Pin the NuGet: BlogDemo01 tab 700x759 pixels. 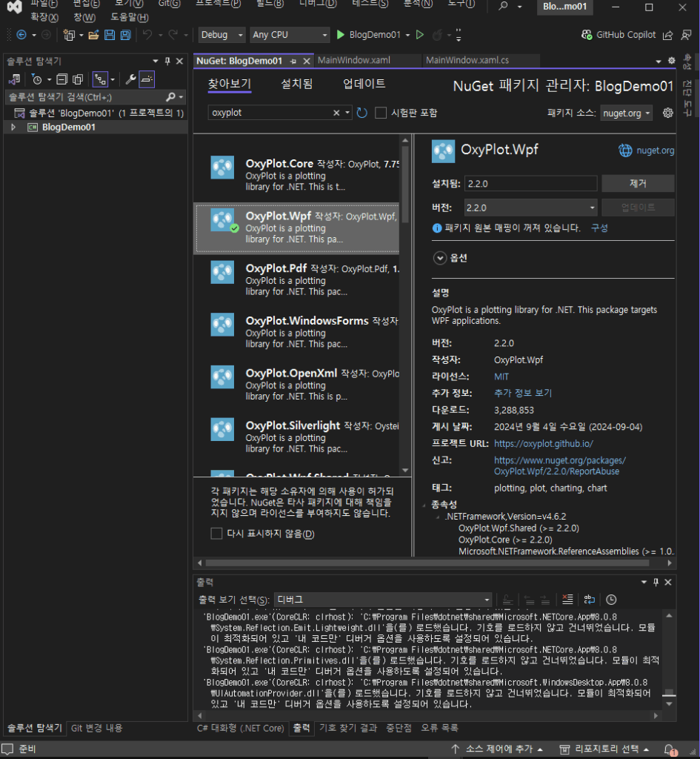293,61
